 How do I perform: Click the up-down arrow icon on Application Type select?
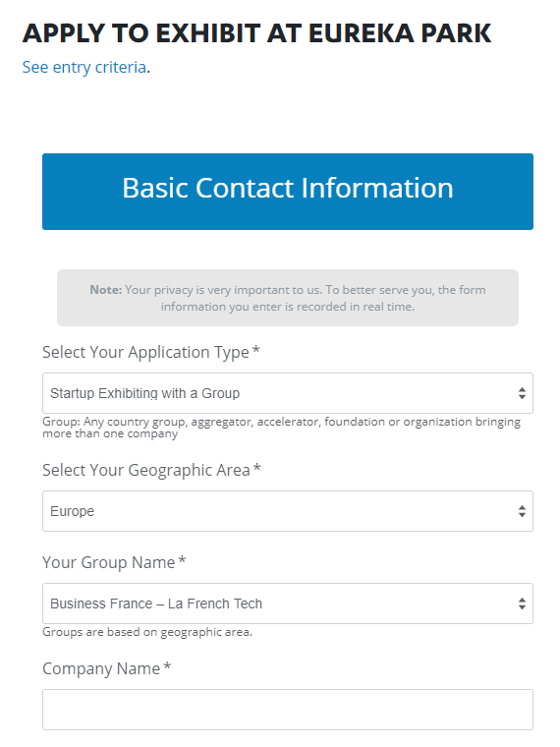(522, 393)
